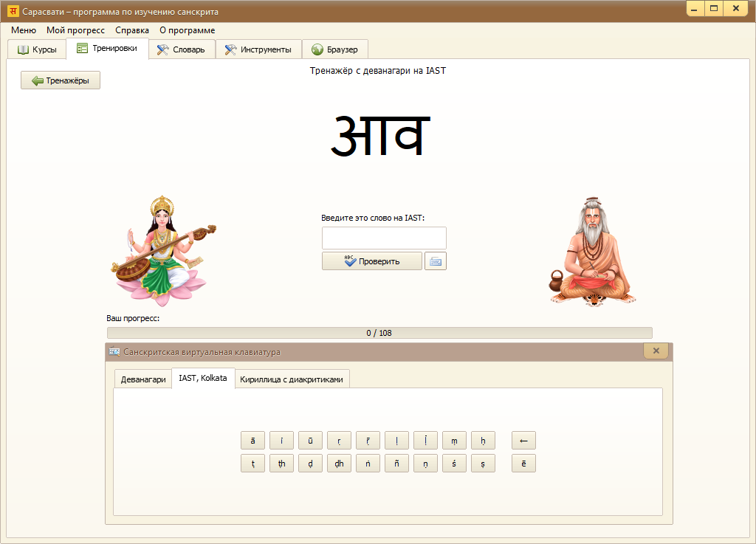Open the Меню menu

pos(24,30)
